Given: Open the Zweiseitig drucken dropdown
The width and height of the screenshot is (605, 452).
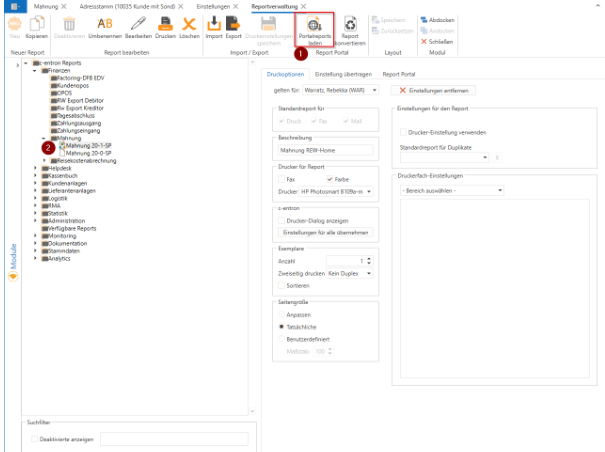Looking at the screenshot, I should tap(346, 271).
